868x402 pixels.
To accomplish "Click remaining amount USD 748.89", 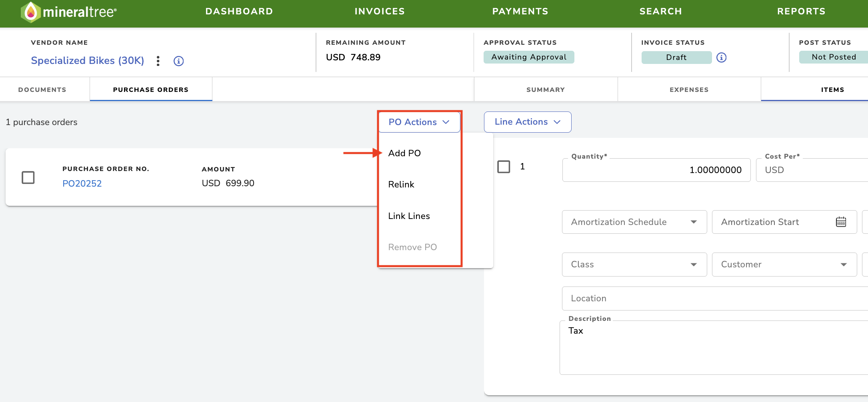I will [x=353, y=57].
